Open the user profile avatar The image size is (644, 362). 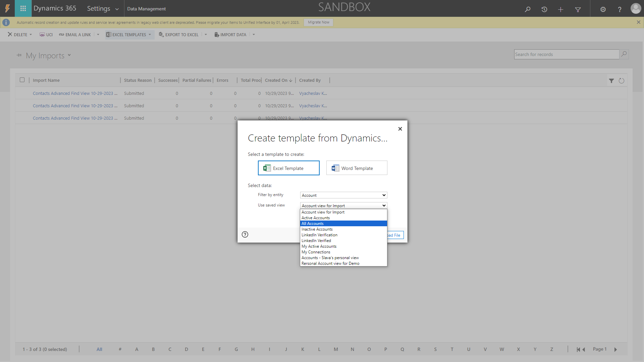636,8
